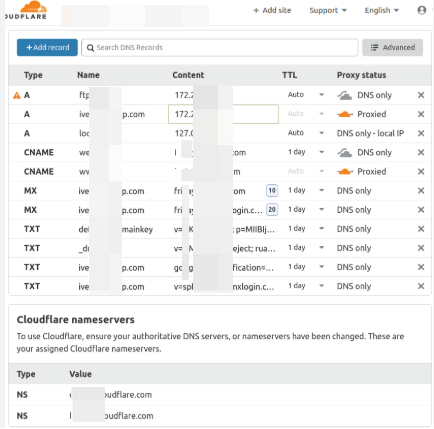Delete the MX record with priority 20
Viewport: 434px width, 429px height.
[x=421, y=210]
